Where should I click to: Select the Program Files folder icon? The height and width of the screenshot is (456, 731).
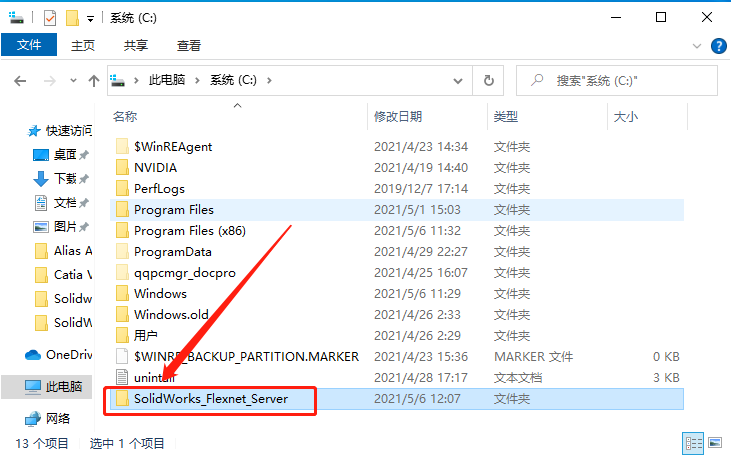(122, 209)
